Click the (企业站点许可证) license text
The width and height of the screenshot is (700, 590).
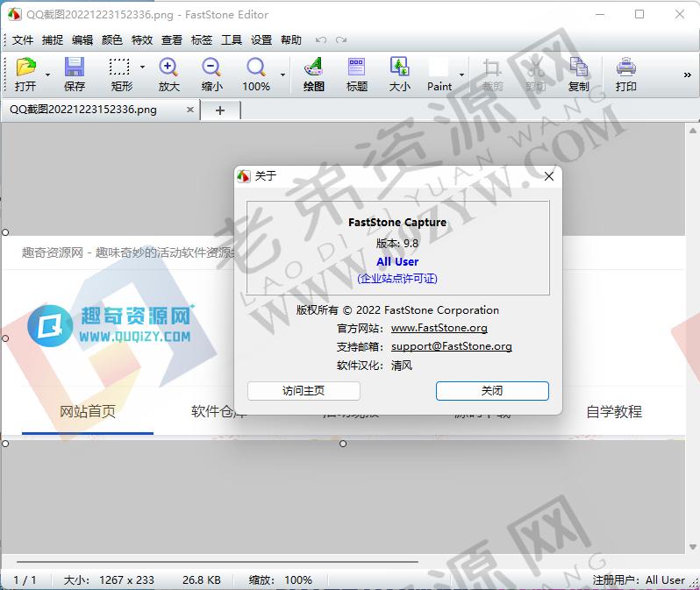click(x=397, y=279)
